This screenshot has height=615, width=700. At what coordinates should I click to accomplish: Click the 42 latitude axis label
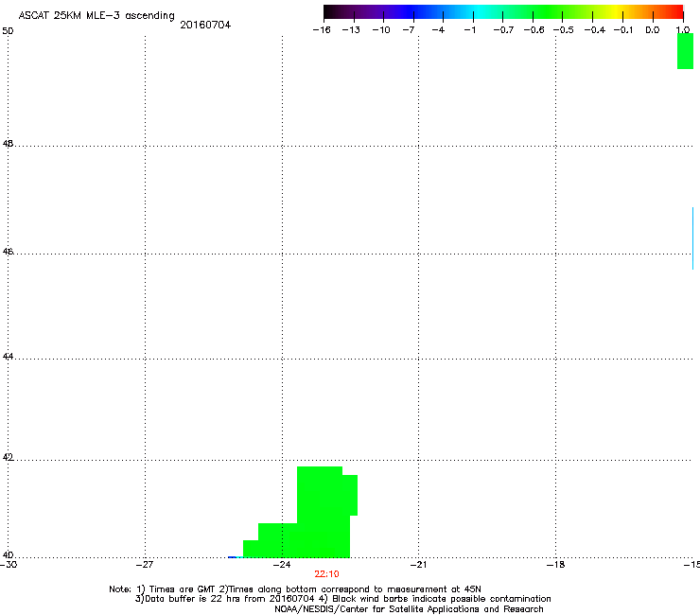click(x=8, y=457)
